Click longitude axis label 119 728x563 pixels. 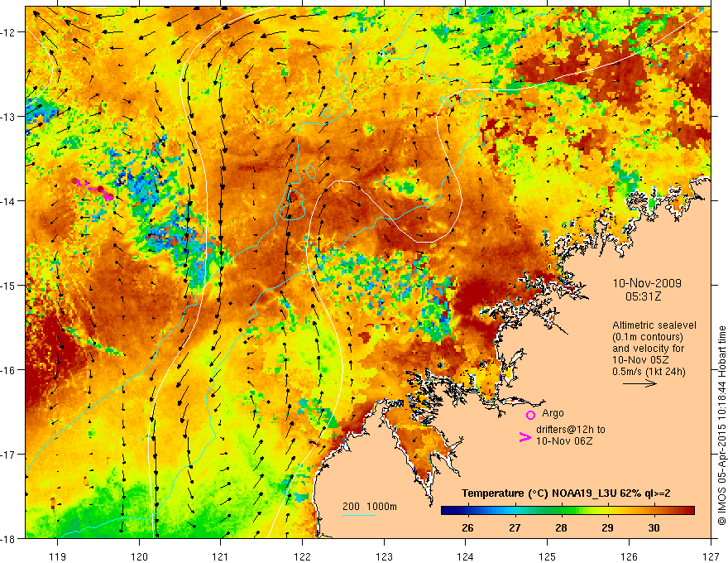(58, 556)
